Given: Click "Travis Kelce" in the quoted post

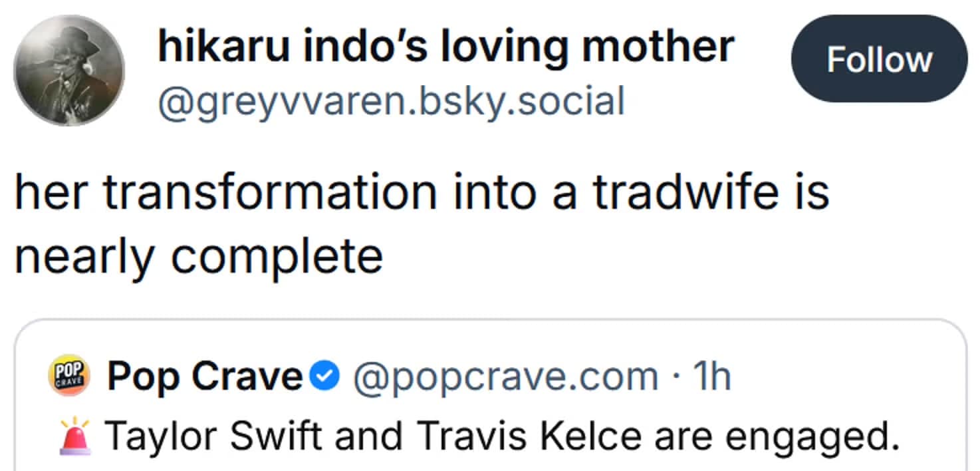Looking at the screenshot, I should (504, 436).
